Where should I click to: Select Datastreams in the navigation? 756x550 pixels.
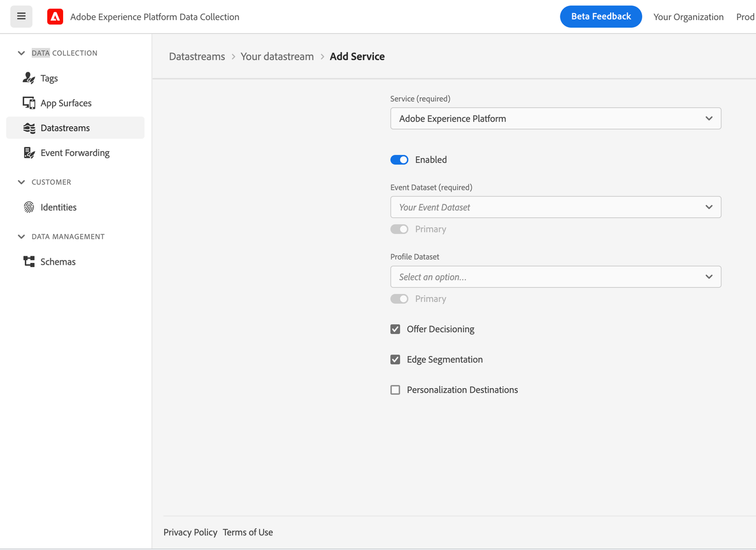click(75, 128)
